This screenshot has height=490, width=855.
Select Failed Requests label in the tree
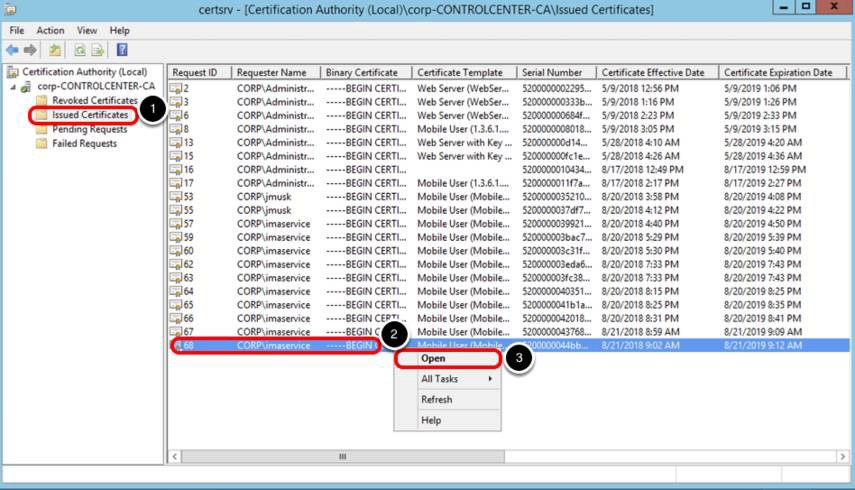84,143
